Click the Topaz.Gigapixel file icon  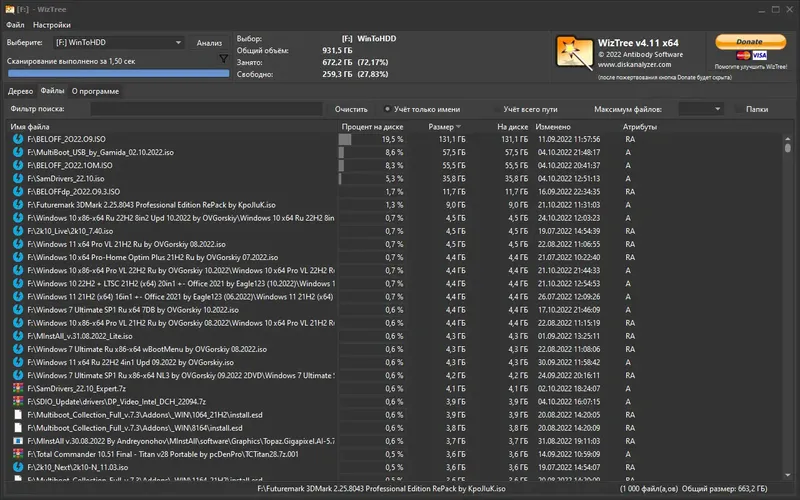(x=18, y=441)
